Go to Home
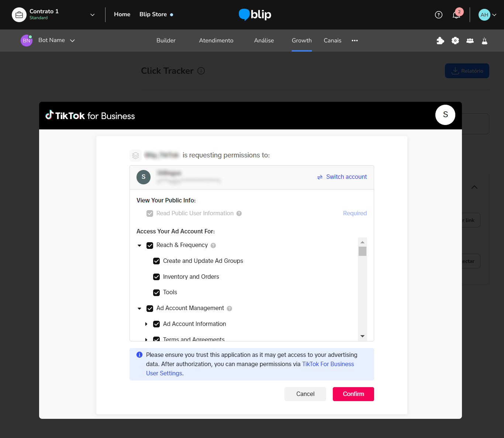This screenshot has width=504, height=438. [x=122, y=14]
